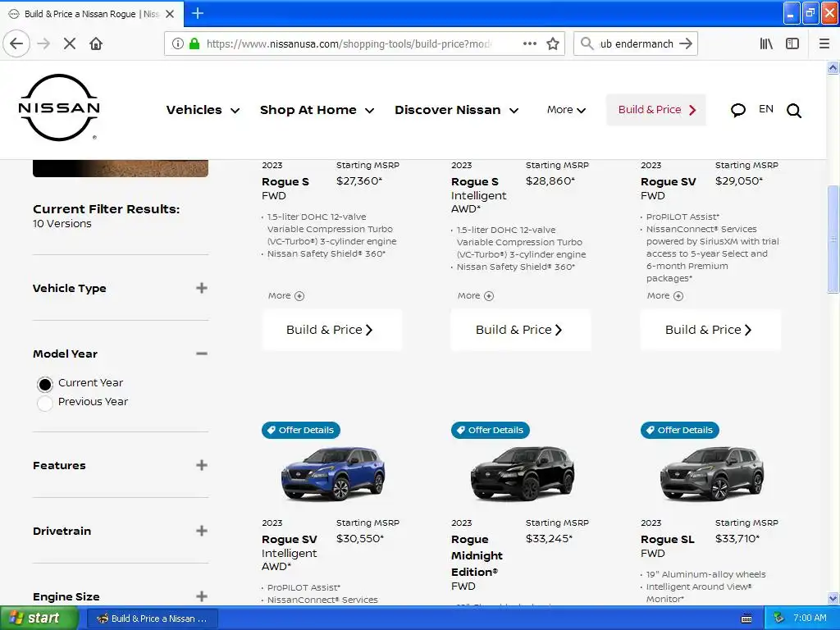Collapse the Model Year filter
The width and height of the screenshot is (840, 630).
[202, 354]
